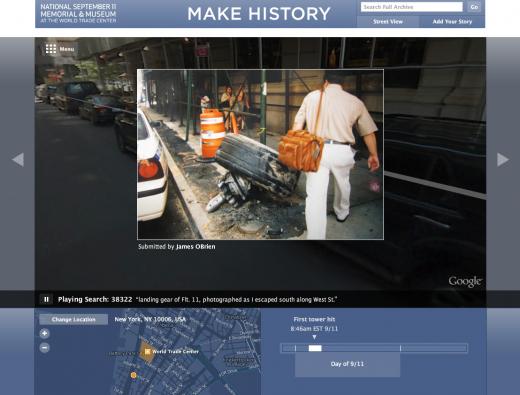Image resolution: width=520 pixels, height=395 pixels.
Task: Click the Menu label text
Action: pyautogui.click(x=67, y=49)
